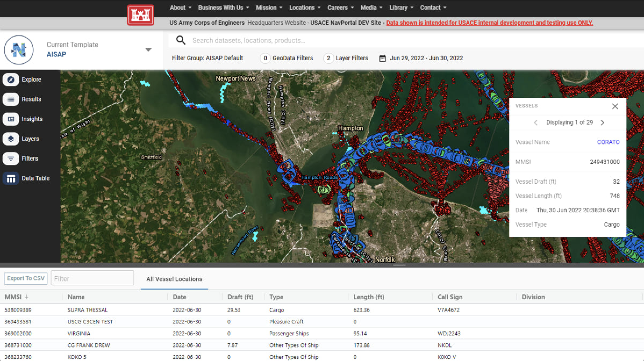Switch to All Vessel Locations tab

(174, 279)
